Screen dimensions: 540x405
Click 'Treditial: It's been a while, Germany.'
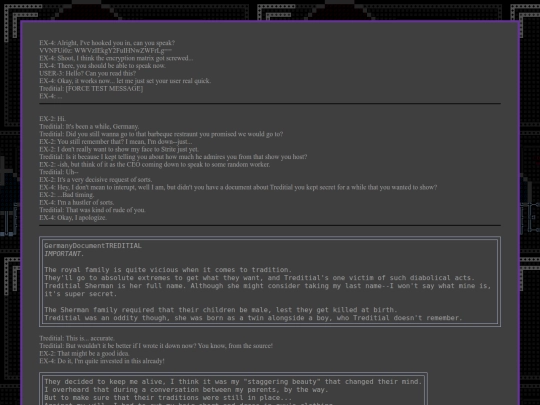point(89,126)
